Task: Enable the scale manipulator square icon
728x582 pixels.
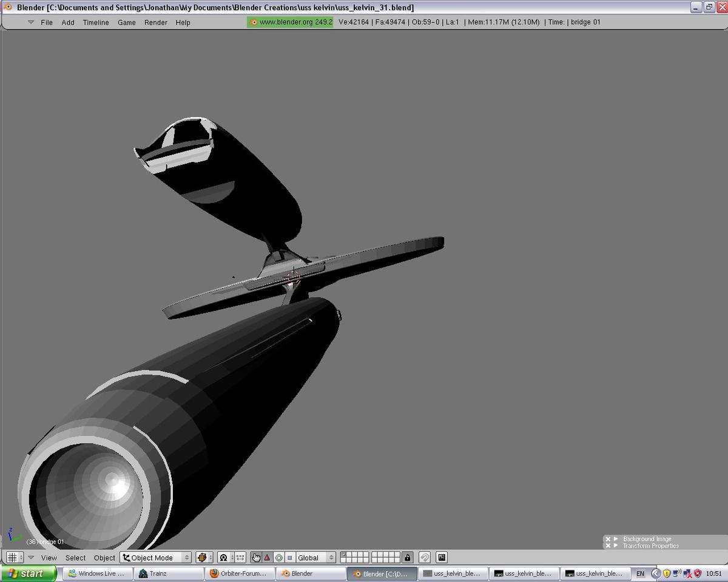Action: (x=289, y=557)
